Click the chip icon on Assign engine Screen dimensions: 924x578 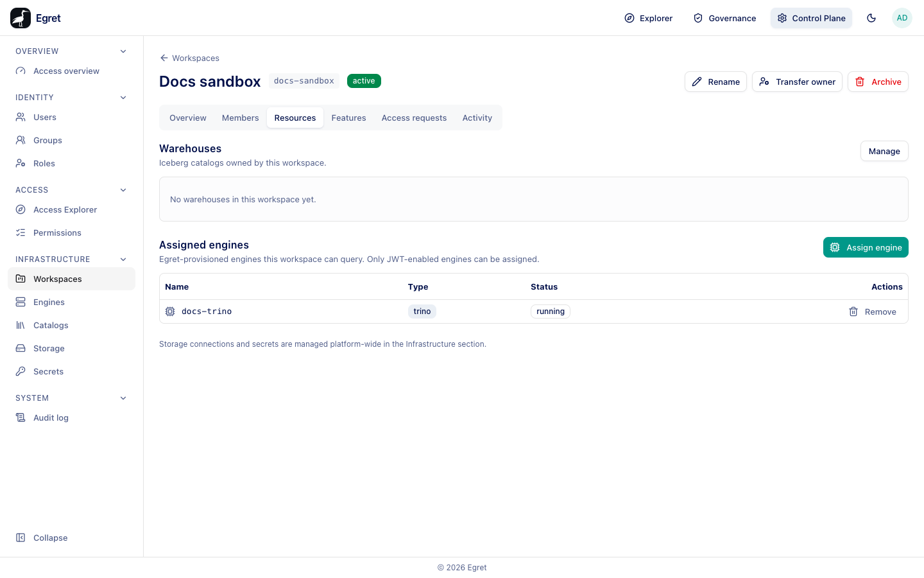click(835, 247)
